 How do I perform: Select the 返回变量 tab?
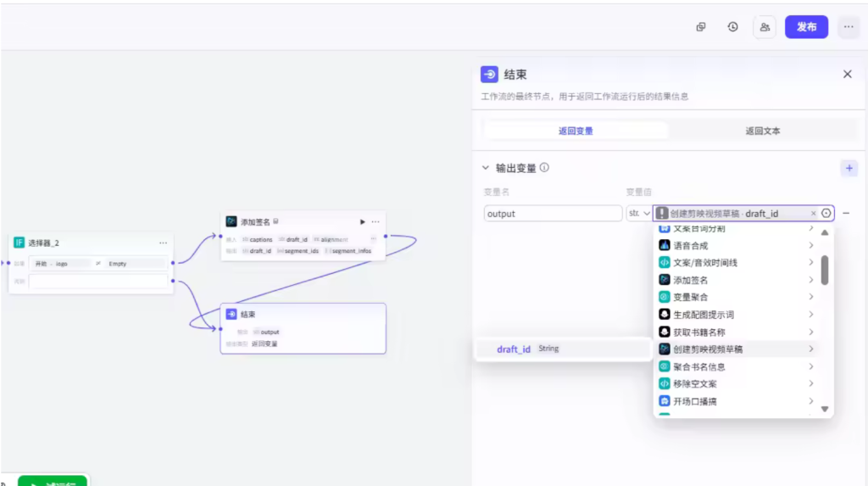click(576, 131)
